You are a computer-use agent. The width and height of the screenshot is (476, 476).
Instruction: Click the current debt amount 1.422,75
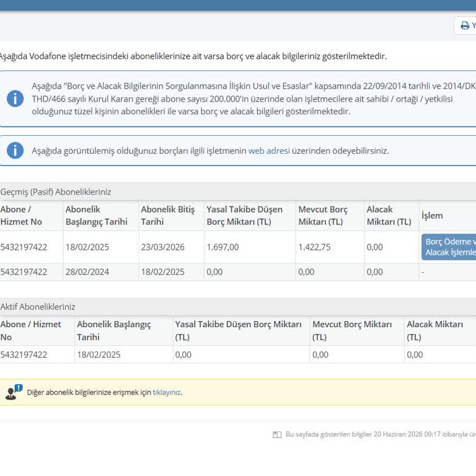pyautogui.click(x=314, y=247)
